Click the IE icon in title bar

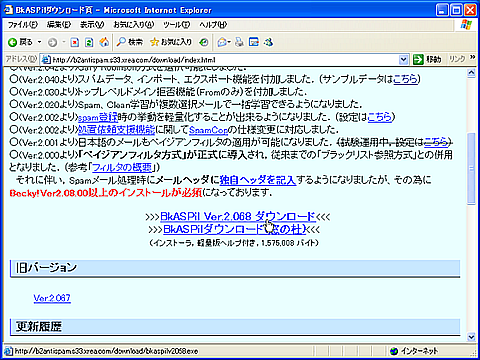(8, 10)
